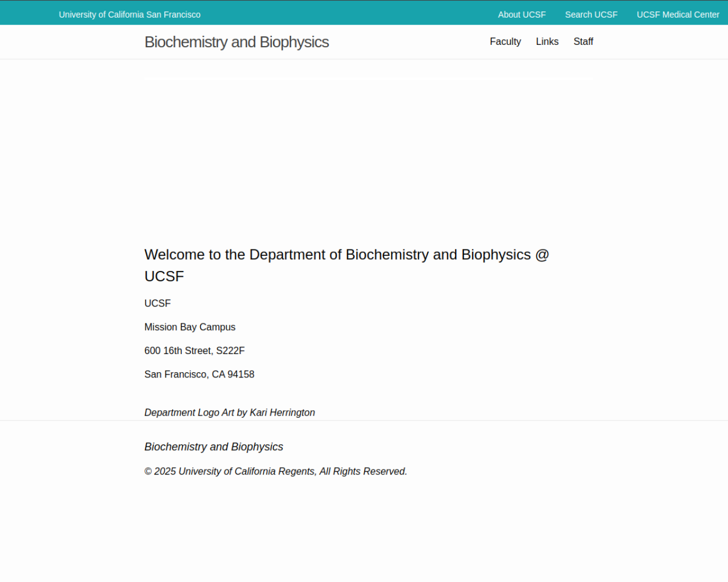Viewport: 728px width, 582px height.
Task: Visit UCSF Medical Center link
Action: pyautogui.click(x=678, y=15)
